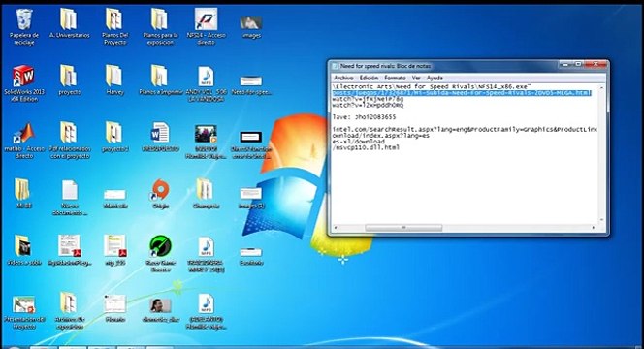Open the Archivos de exposicion folder
644x349 pixels.
[x=69, y=310]
